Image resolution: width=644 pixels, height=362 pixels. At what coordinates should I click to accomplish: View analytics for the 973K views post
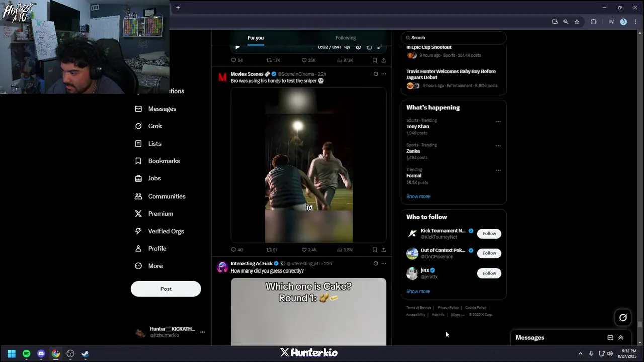coord(345,60)
